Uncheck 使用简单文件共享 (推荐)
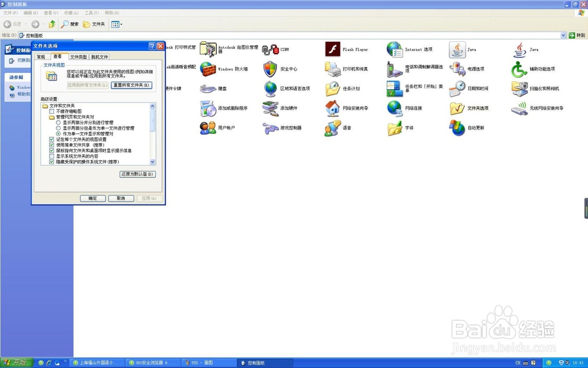Image resolution: width=588 pixels, height=368 pixels. point(52,145)
